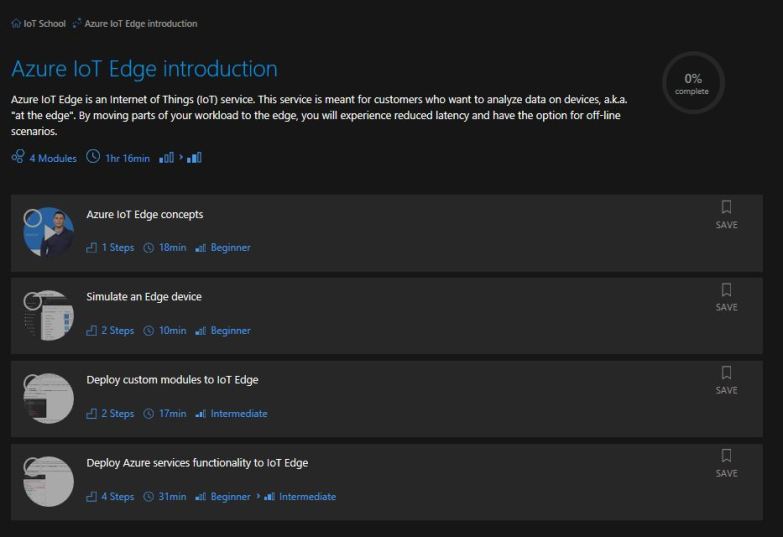Click the beginner level bars icon in the path summary
This screenshot has width=783, height=537.
[x=166, y=158]
